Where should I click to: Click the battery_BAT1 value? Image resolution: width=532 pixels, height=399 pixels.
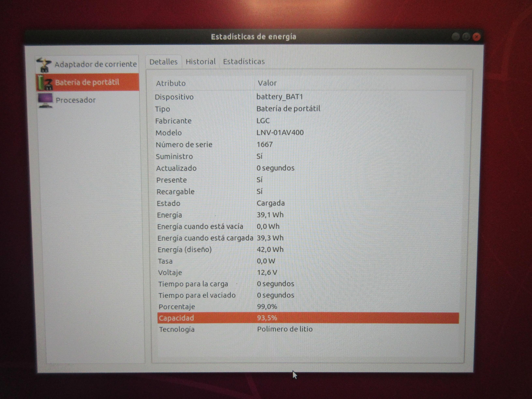pyautogui.click(x=280, y=97)
